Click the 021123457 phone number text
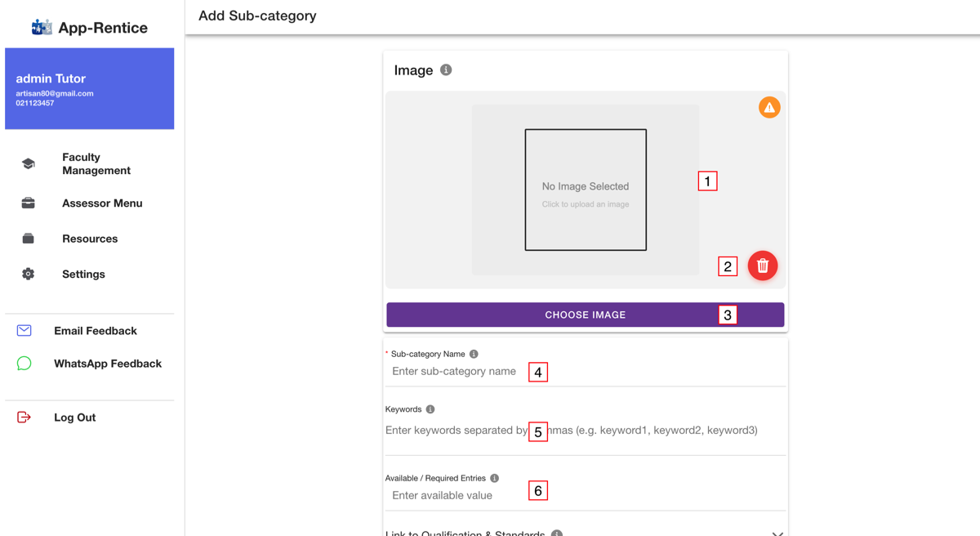Screen dimensions: 980x536 pyautogui.click(x=35, y=103)
